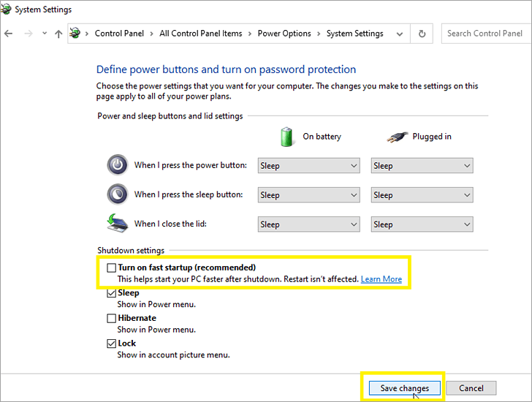532x402 pixels.
Task: Go to All Control Panel Items breadcrumb
Action: click(200, 34)
